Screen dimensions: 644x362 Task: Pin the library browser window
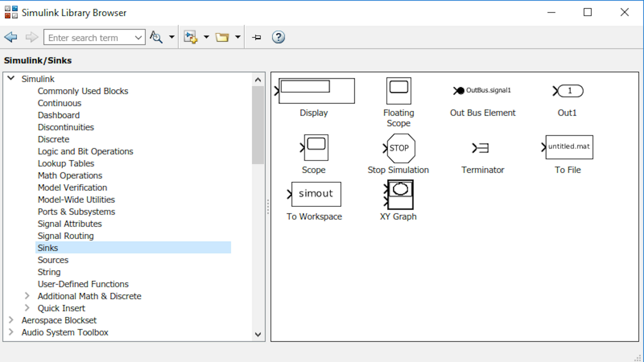pyautogui.click(x=257, y=37)
